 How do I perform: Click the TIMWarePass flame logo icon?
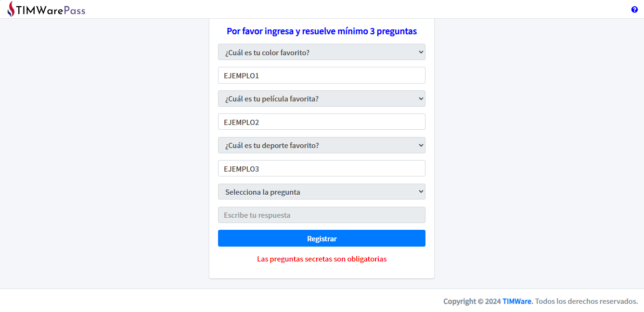coord(10,9)
